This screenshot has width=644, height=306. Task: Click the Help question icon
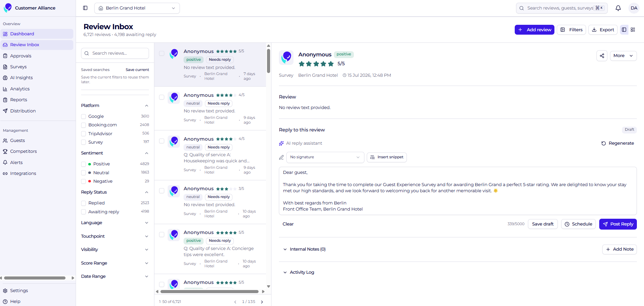(5, 302)
